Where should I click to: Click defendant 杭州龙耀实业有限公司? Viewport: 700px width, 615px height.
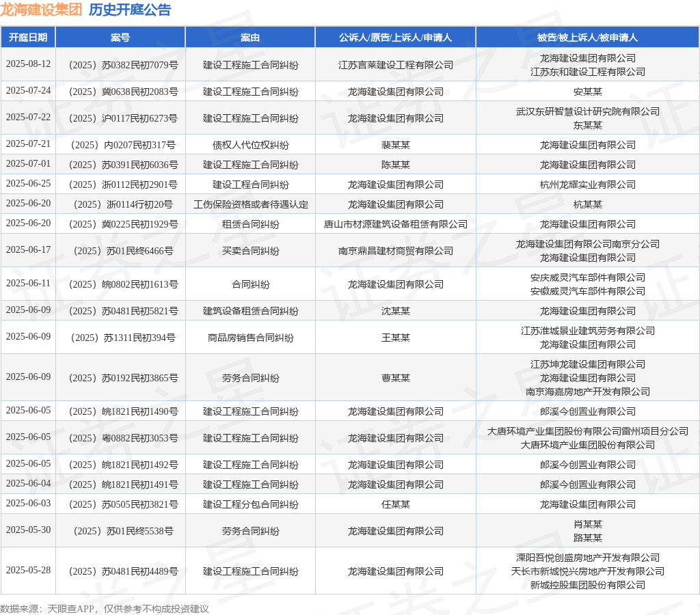(587, 184)
